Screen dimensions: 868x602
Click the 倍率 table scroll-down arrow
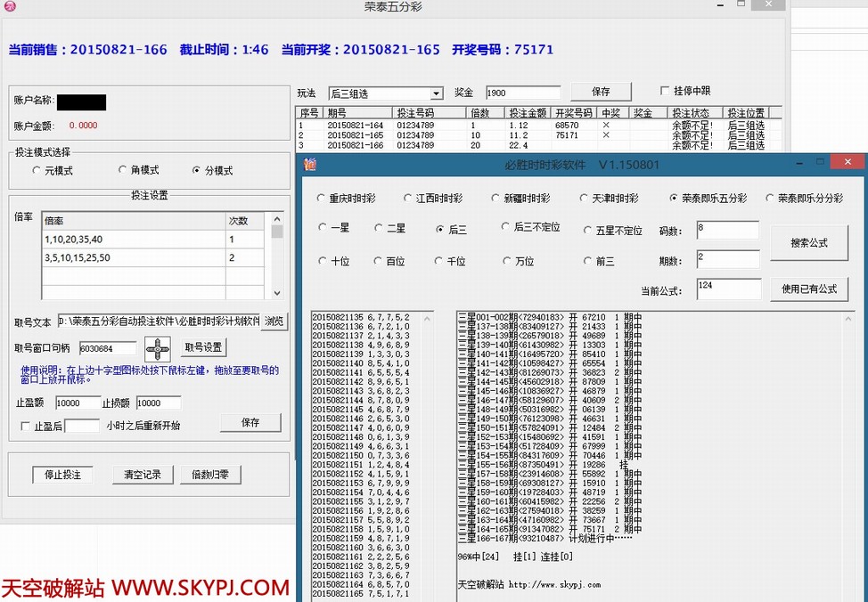point(277,292)
